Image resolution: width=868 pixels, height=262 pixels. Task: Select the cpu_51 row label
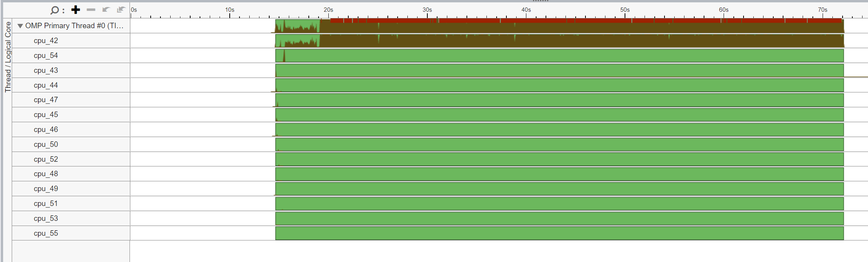coord(46,204)
